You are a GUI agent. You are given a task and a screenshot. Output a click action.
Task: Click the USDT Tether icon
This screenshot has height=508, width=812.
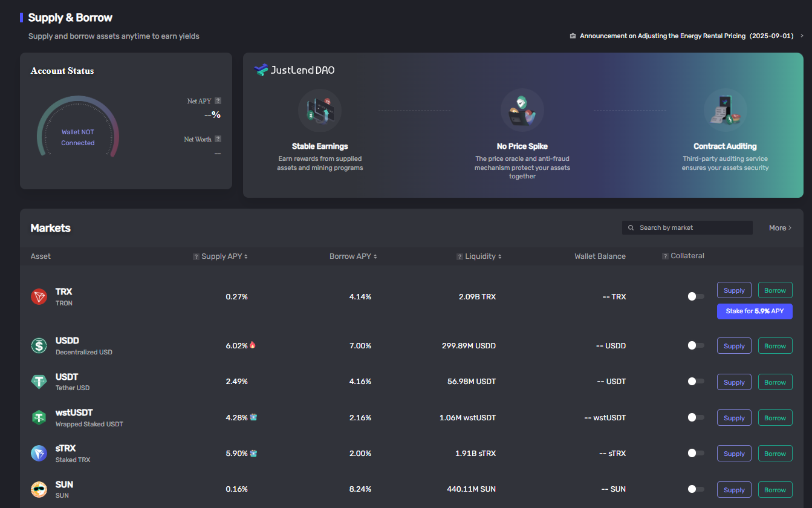point(39,382)
